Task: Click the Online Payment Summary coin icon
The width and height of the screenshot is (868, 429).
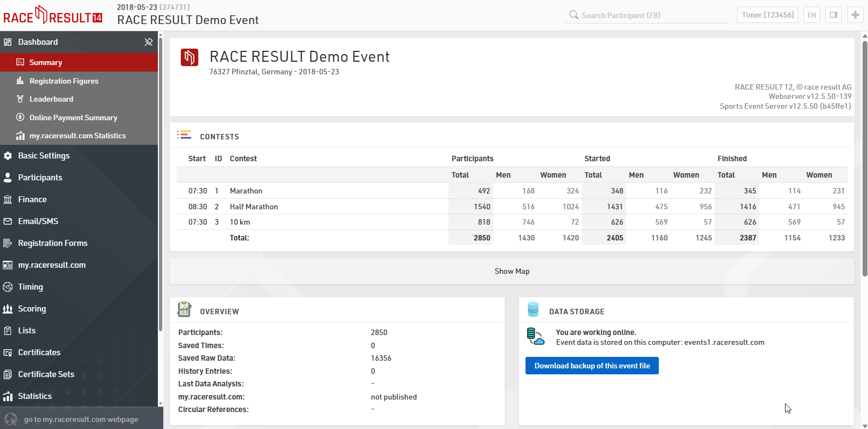Action: [x=20, y=117]
